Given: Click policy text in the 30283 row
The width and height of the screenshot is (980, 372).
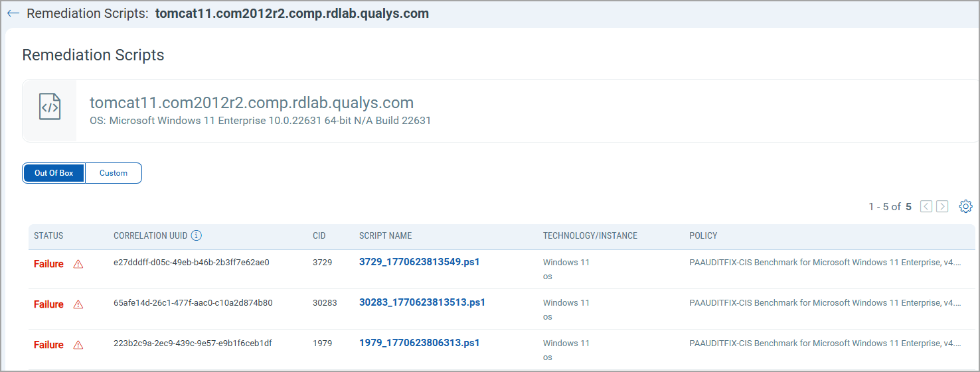Looking at the screenshot, I should (825, 302).
